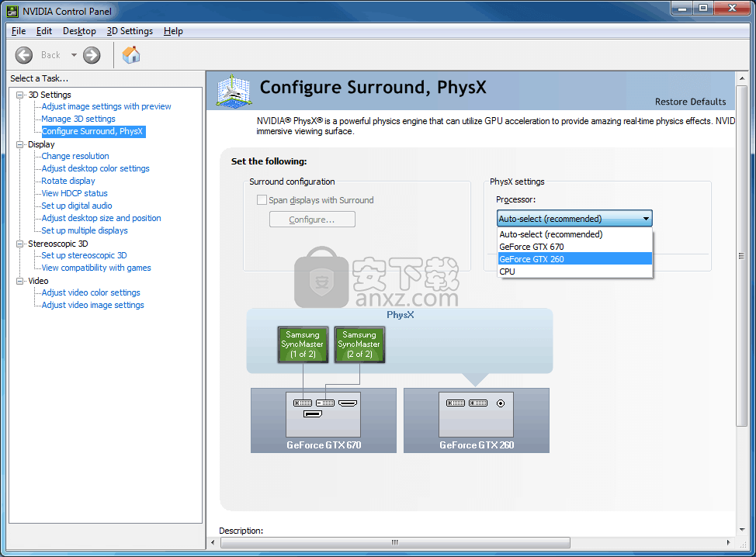Open Adjust desktop color settings

coord(95,168)
